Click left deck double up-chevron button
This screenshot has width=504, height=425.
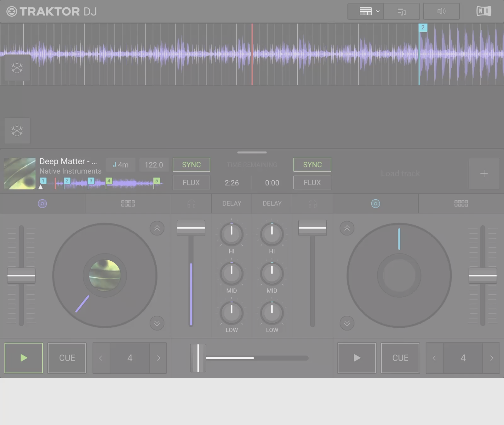click(157, 228)
